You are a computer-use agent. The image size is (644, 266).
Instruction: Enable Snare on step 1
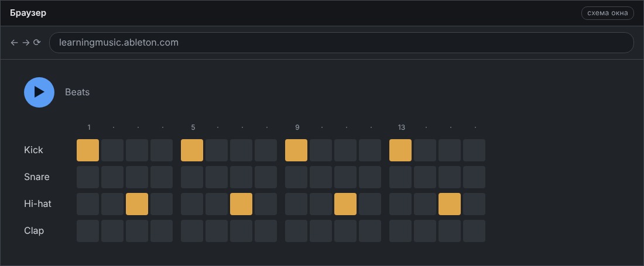[88, 177]
